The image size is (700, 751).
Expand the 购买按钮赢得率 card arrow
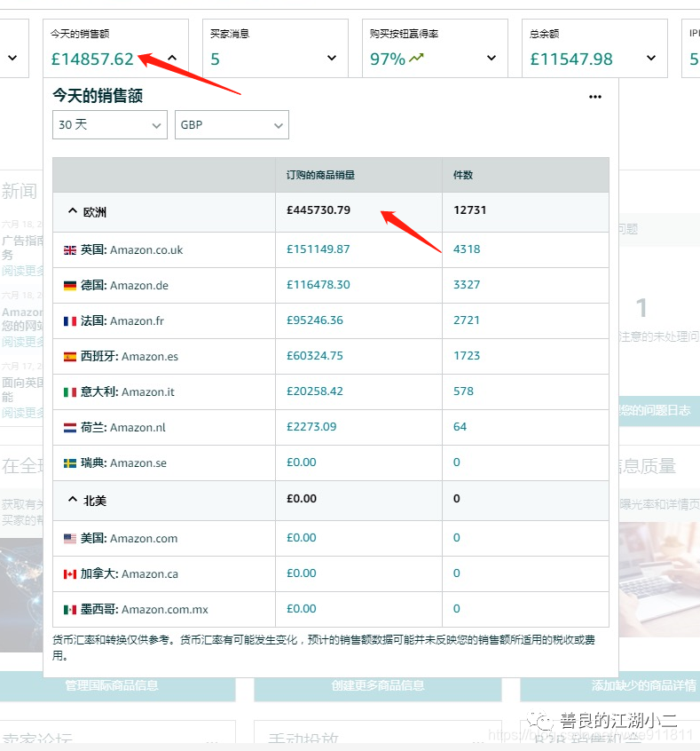pos(492,58)
